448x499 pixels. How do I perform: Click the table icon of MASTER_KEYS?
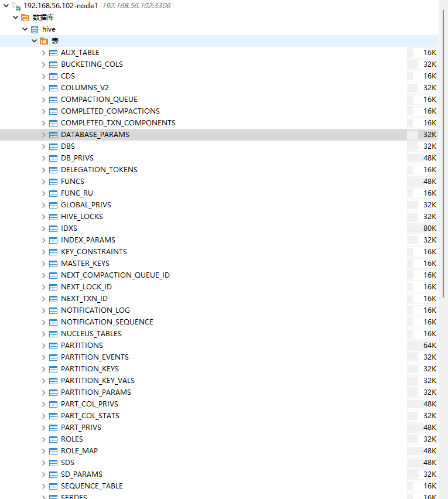[x=53, y=264]
